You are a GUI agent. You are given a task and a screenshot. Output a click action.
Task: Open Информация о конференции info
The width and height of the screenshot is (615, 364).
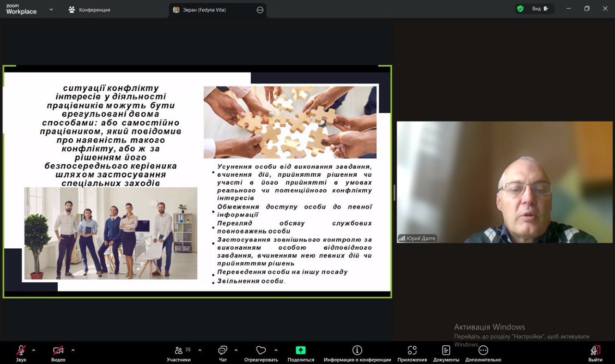tap(357, 351)
